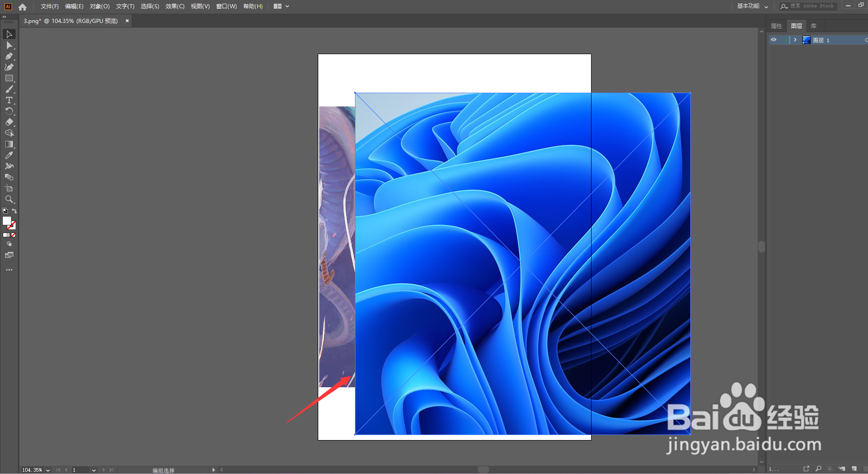Viewport: 868px width, 474px height.
Task: Reset to default fill and stroke
Action: (5, 211)
